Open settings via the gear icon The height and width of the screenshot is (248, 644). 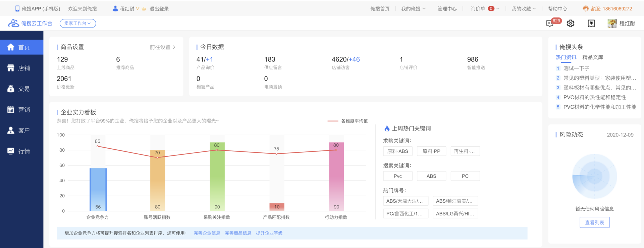pyautogui.click(x=571, y=23)
